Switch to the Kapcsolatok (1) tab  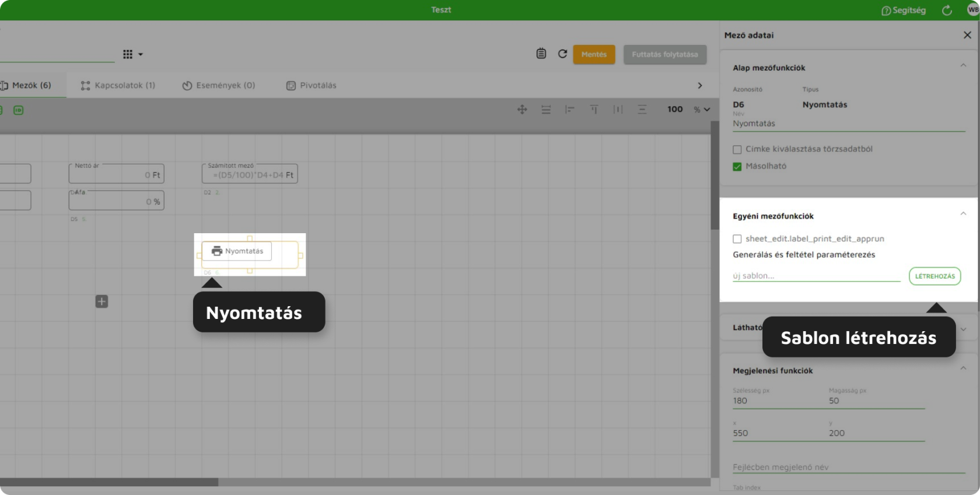(x=118, y=85)
